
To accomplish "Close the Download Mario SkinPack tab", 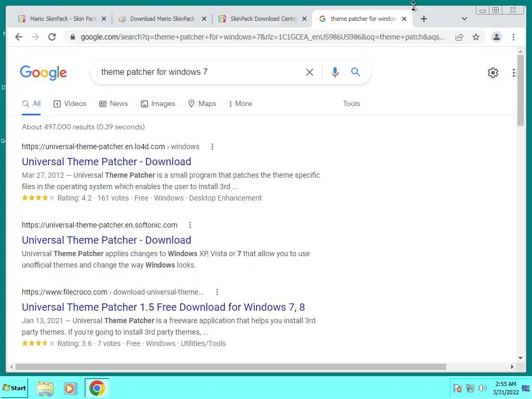I will point(204,19).
